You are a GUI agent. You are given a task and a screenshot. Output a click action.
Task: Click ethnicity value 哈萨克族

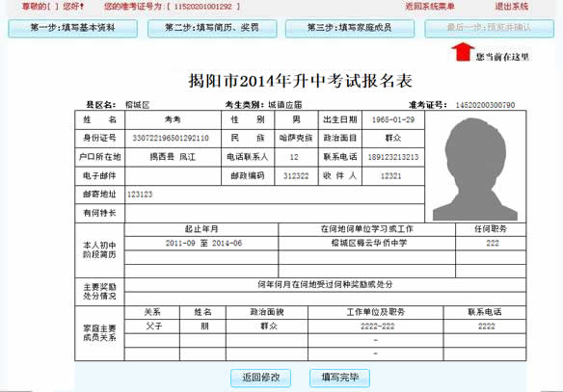(x=296, y=138)
